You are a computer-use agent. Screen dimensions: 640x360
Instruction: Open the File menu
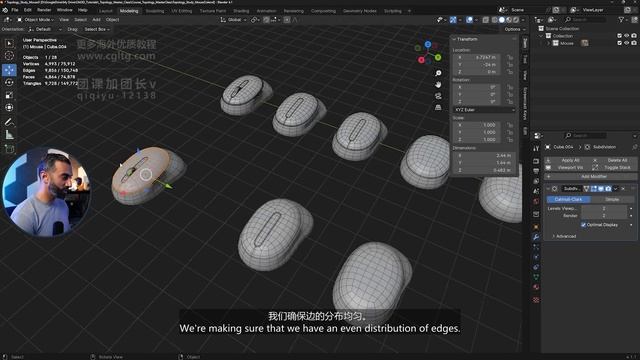15,10
